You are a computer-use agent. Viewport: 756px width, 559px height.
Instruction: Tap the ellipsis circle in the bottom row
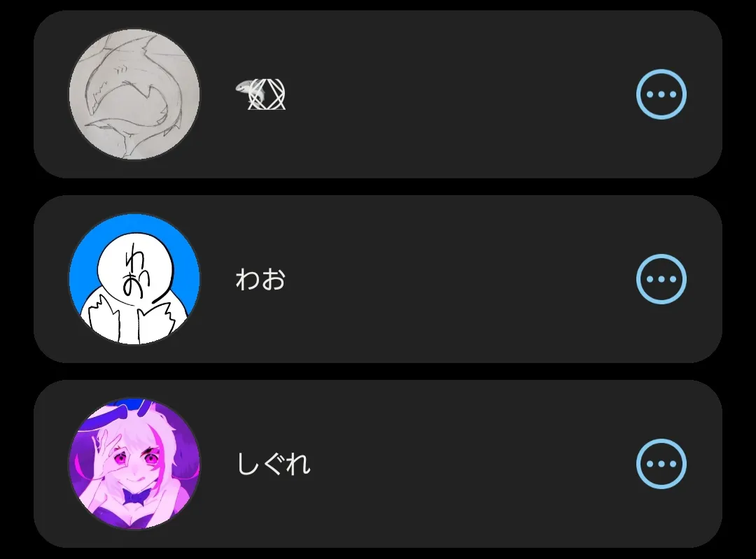coord(661,464)
